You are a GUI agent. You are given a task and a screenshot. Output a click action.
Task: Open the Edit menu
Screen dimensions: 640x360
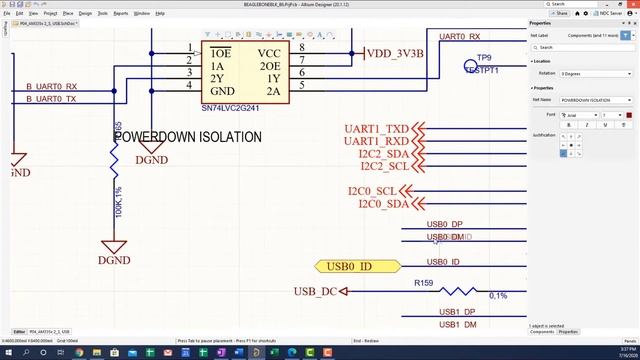coord(19,13)
